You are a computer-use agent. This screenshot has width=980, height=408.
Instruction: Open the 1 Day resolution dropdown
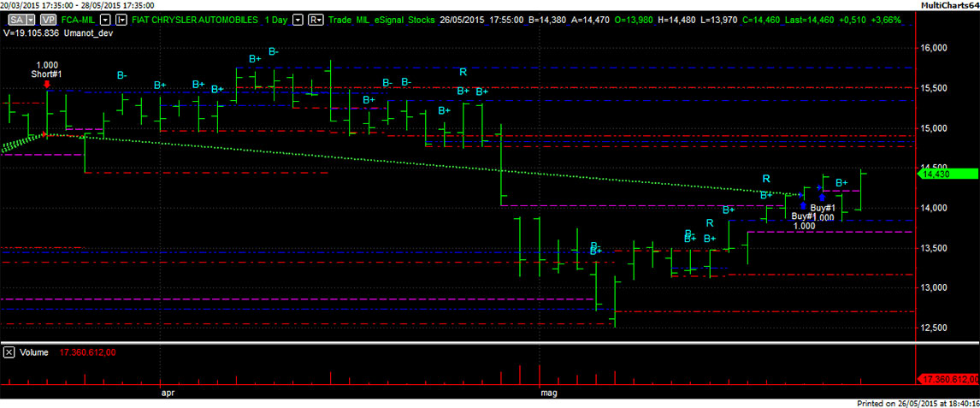(x=297, y=19)
